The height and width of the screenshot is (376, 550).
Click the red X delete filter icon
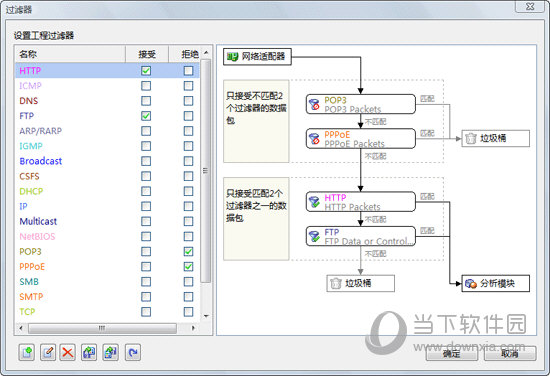pos(68,352)
